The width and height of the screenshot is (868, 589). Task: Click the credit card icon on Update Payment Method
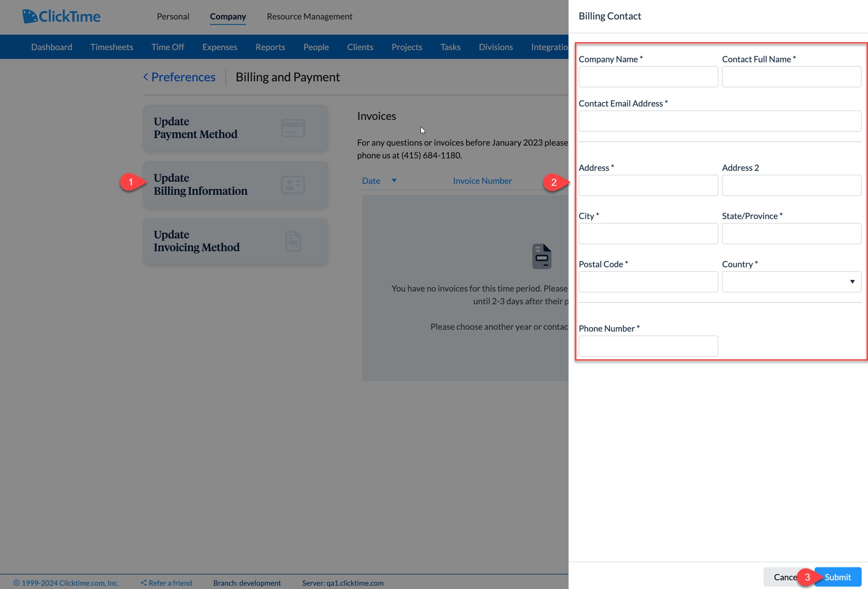[293, 128]
